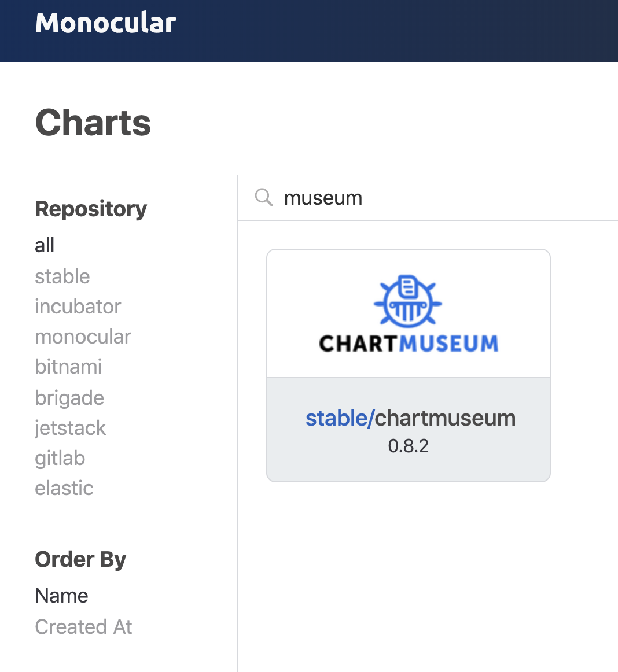
Task: Filter charts by the monocular repository
Action: pos(83,337)
